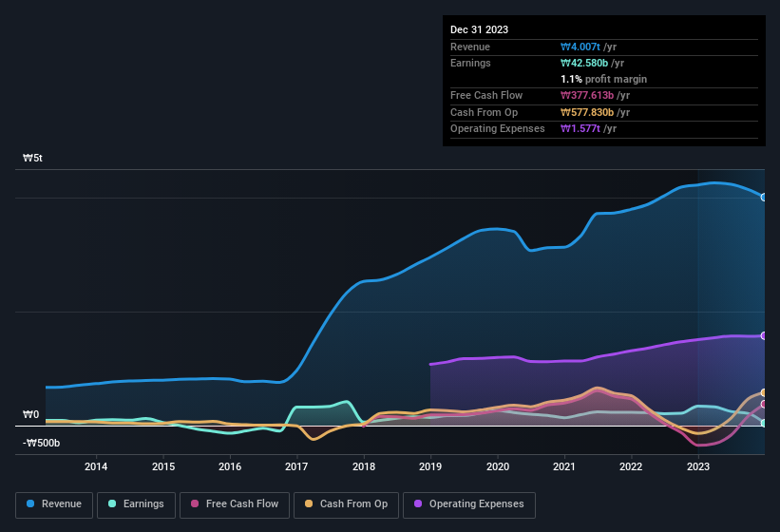Hide the Earnings series via legend
The image size is (780, 532).
click(136, 504)
